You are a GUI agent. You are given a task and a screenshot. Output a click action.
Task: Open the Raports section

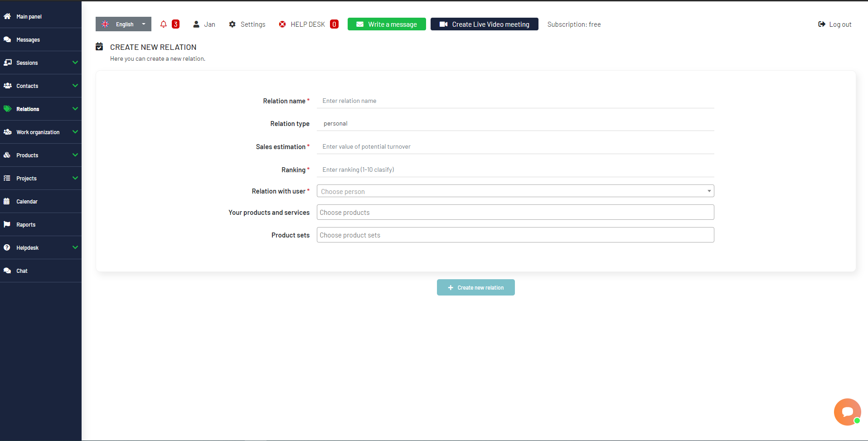point(26,224)
